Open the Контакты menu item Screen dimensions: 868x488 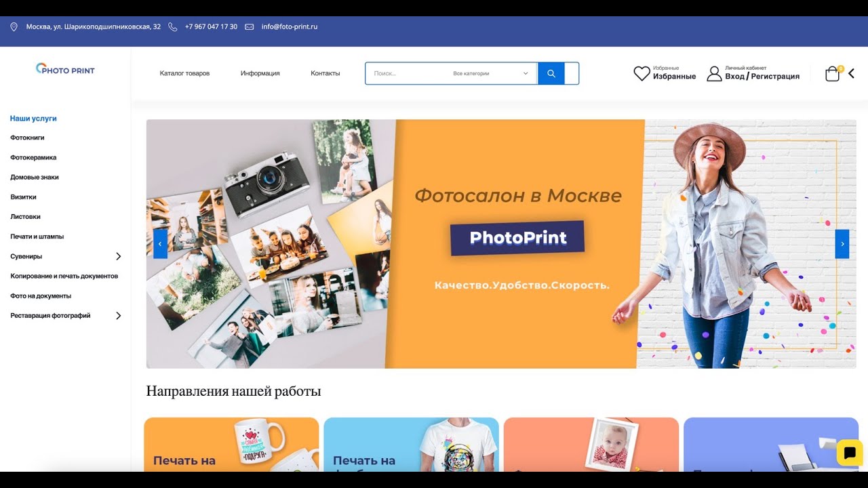pyautogui.click(x=325, y=73)
